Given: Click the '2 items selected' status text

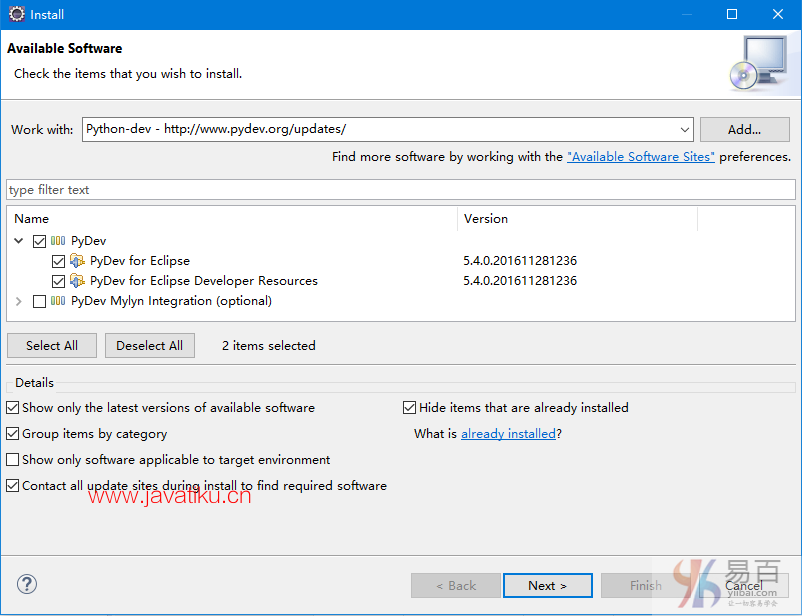Looking at the screenshot, I should point(269,346).
